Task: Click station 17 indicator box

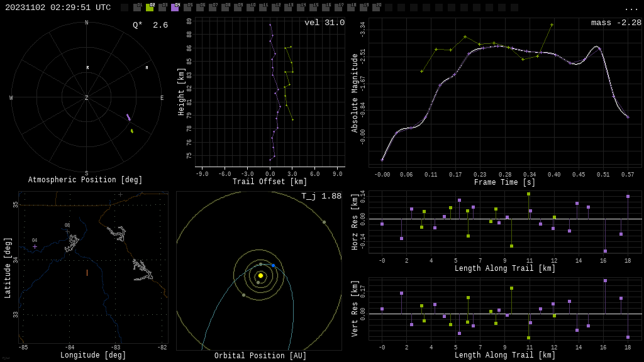Action: tap(338, 8)
